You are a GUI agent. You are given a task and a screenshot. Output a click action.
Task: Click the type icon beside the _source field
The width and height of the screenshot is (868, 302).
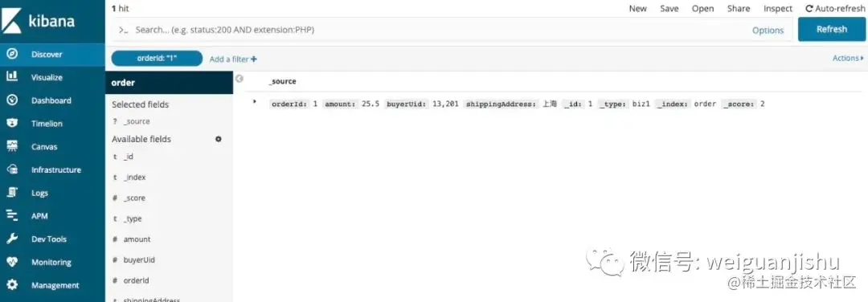pyautogui.click(x=115, y=121)
